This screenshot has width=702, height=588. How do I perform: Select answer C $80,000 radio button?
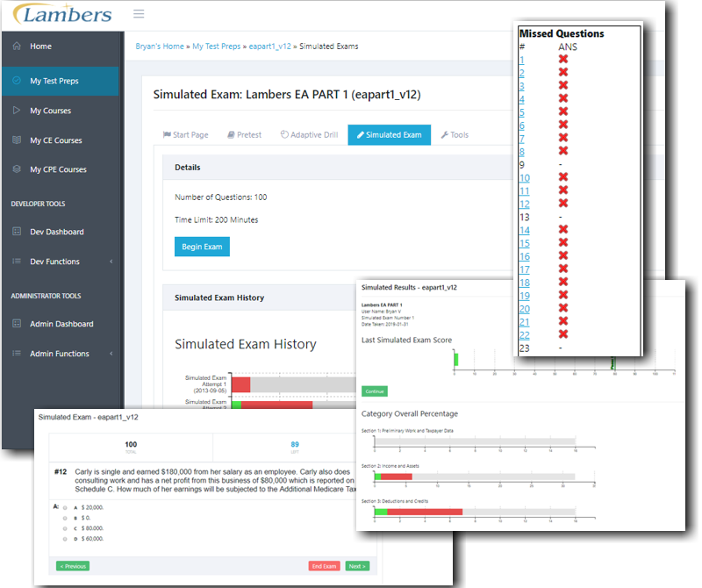coord(65,528)
